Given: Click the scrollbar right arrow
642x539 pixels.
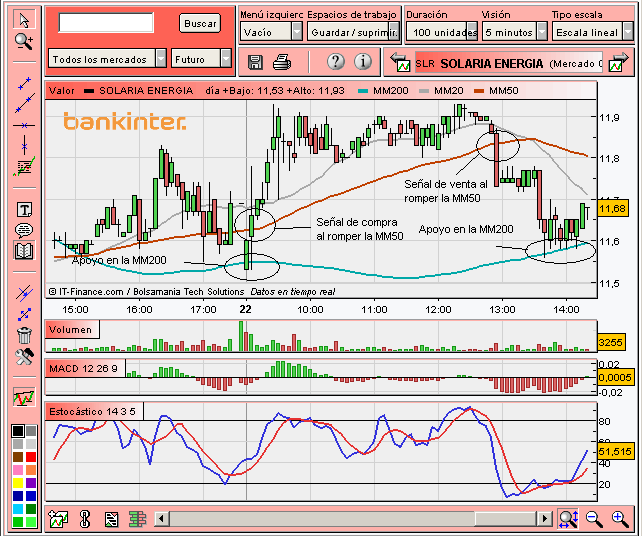Looking at the screenshot, I should tap(545, 519).
